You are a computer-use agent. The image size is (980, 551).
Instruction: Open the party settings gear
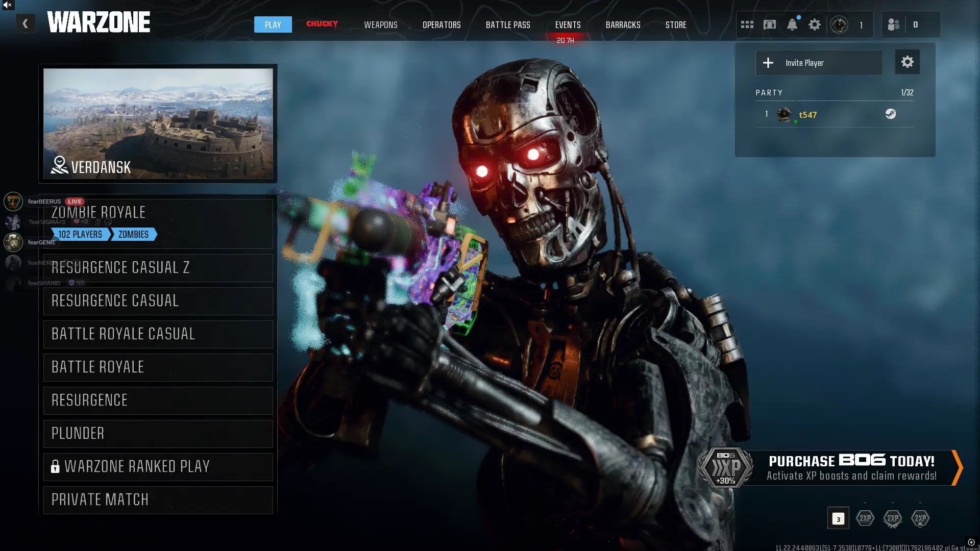[x=907, y=62]
